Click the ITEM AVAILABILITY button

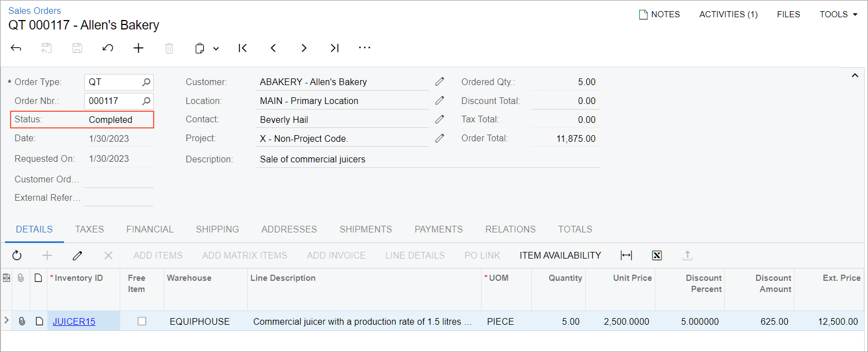(560, 255)
